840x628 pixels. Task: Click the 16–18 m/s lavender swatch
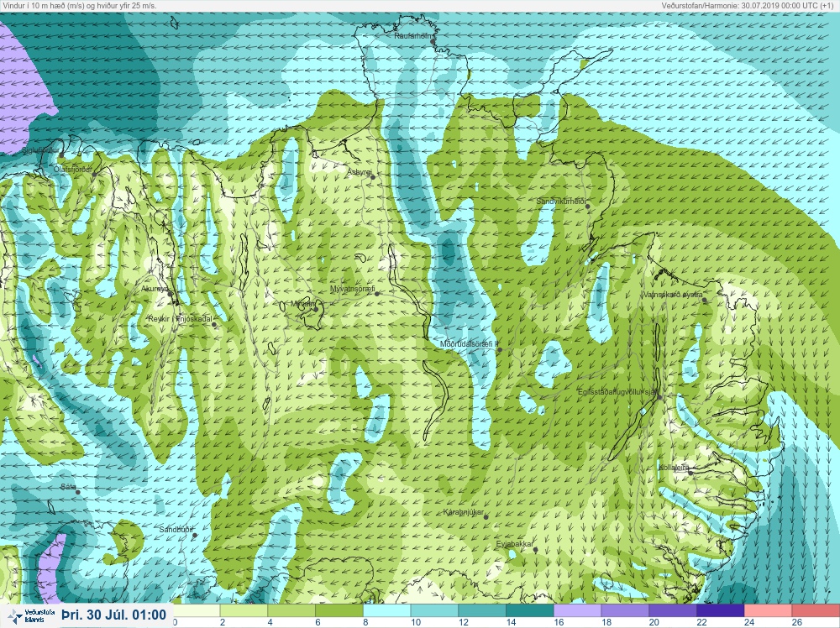[578, 610]
